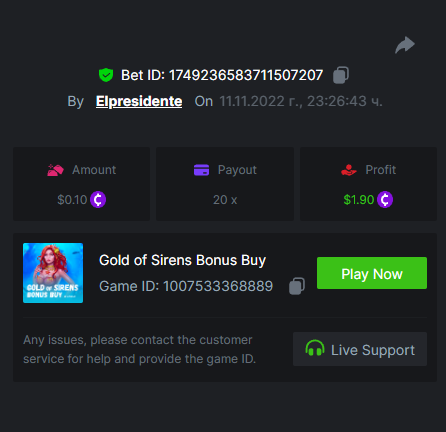446x432 pixels.
Task: Click the Game ID 1007533368889 text
Action: [x=186, y=286]
